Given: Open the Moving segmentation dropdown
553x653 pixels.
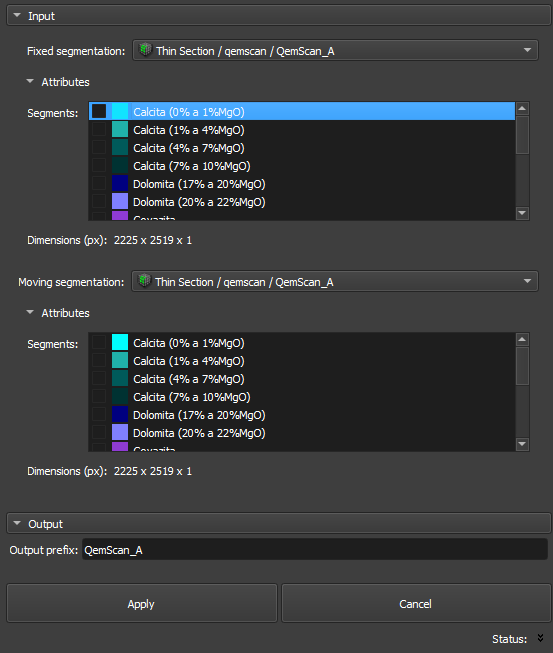Looking at the screenshot, I should 335,282.
